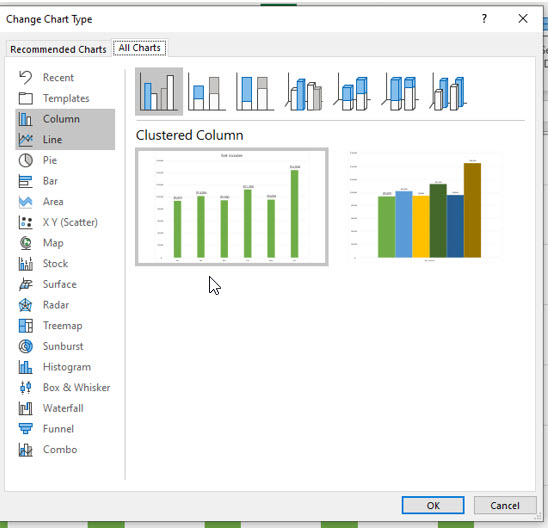Choose the 3-D 100% Stacked Column icon
The height and width of the screenshot is (530, 548).
click(x=400, y=92)
